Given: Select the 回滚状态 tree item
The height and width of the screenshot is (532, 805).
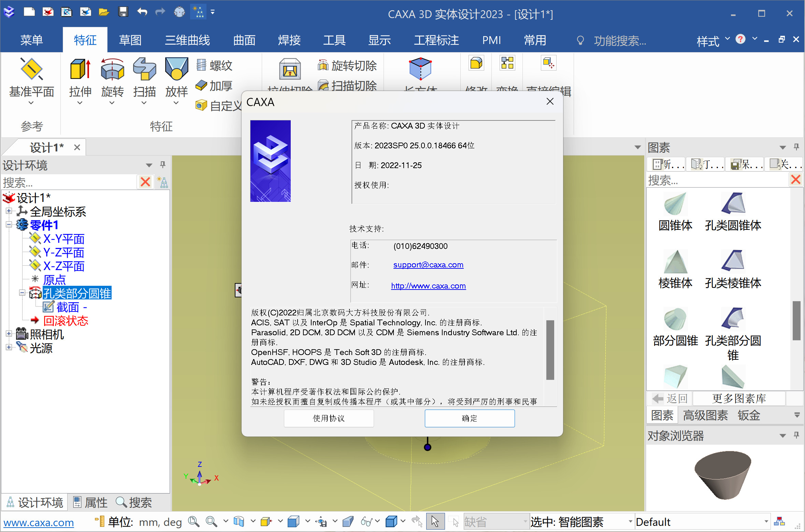Looking at the screenshot, I should [x=66, y=320].
